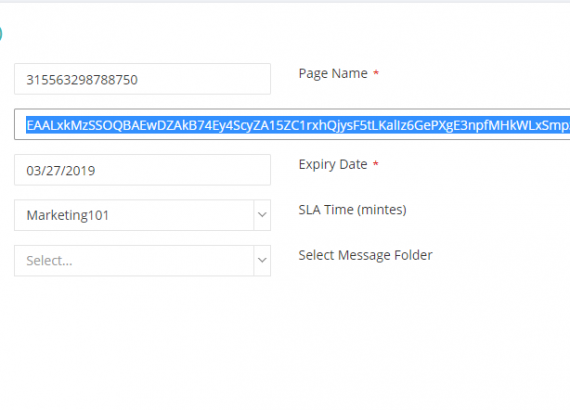Open the Marketing101 dropdown

[142, 215]
